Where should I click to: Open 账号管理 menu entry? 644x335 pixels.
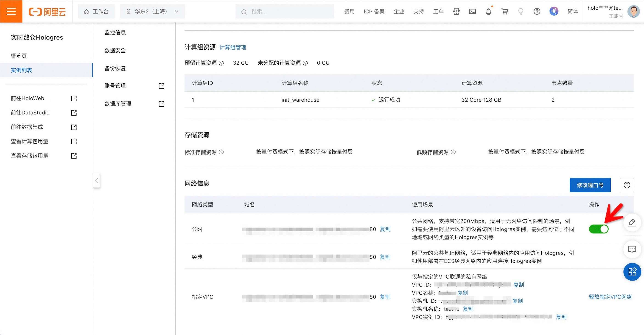point(115,86)
